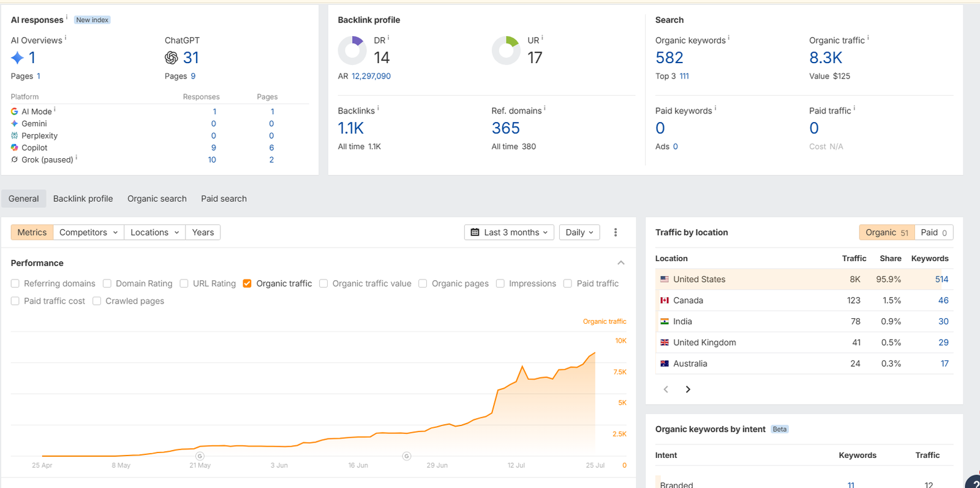Open the three-dot chart options menu

point(616,232)
